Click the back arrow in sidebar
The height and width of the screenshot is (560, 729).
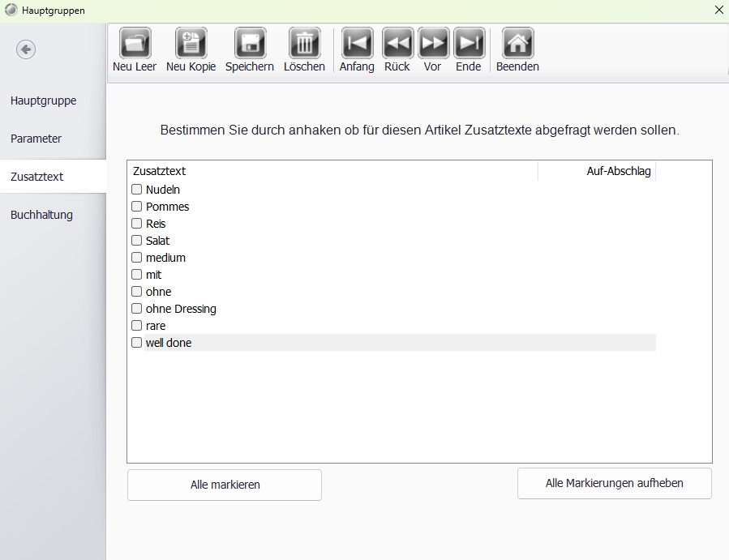click(x=26, y=49)
